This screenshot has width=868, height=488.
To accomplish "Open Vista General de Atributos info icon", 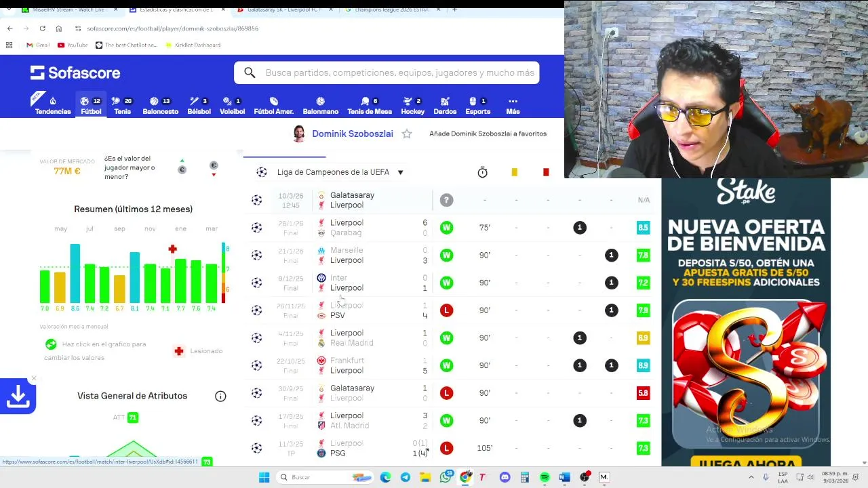I will [220, 396].
